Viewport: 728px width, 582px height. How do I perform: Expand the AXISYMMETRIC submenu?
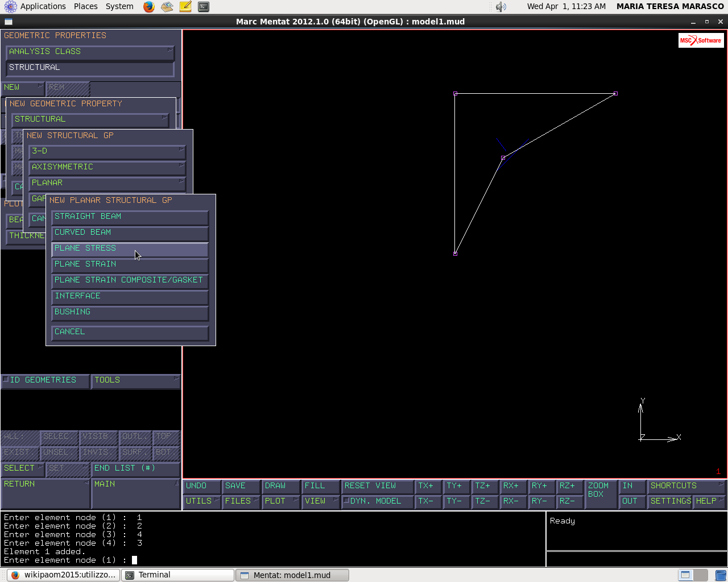pyautogui.click(x=107, y=168)
